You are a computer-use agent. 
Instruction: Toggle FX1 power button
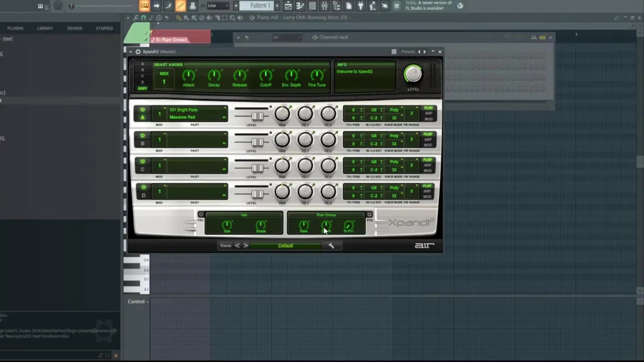(201, 215)
